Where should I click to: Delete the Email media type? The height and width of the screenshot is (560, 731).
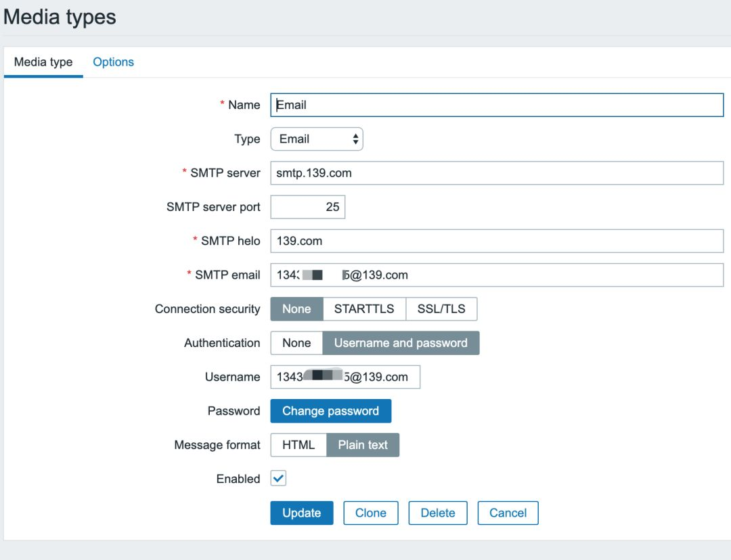[438, 513]
